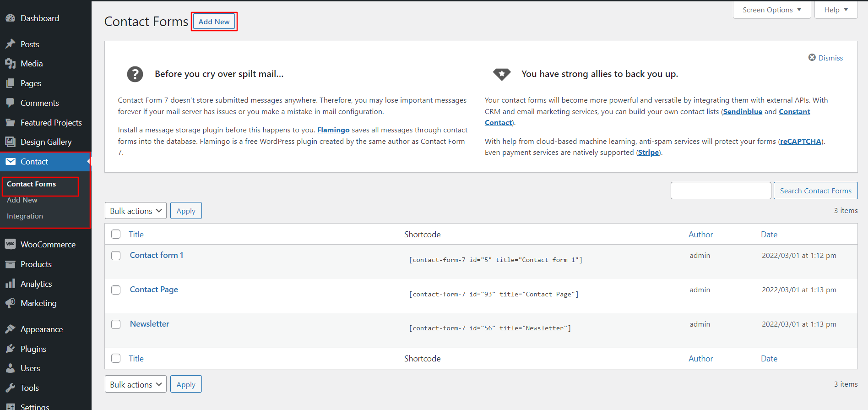This screenshot has width=868, height=410.
Task: Open the Integration submenu item
Action: tap(25, 216)
